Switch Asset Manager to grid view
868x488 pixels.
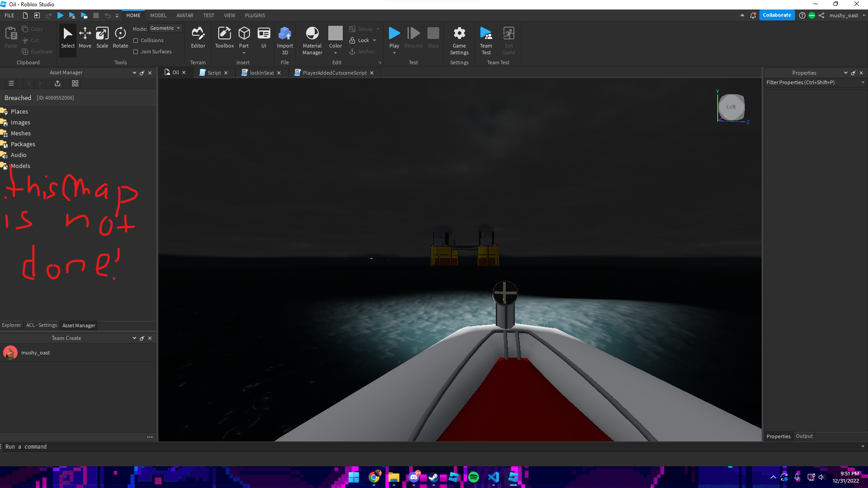click(75, 83)
